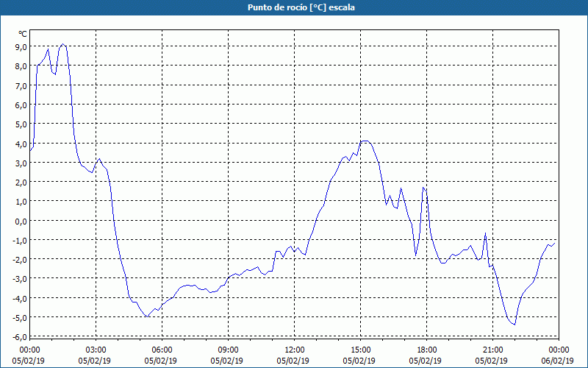
Task: Click the 2,0 y-axis label
Action: coord(21,183)
